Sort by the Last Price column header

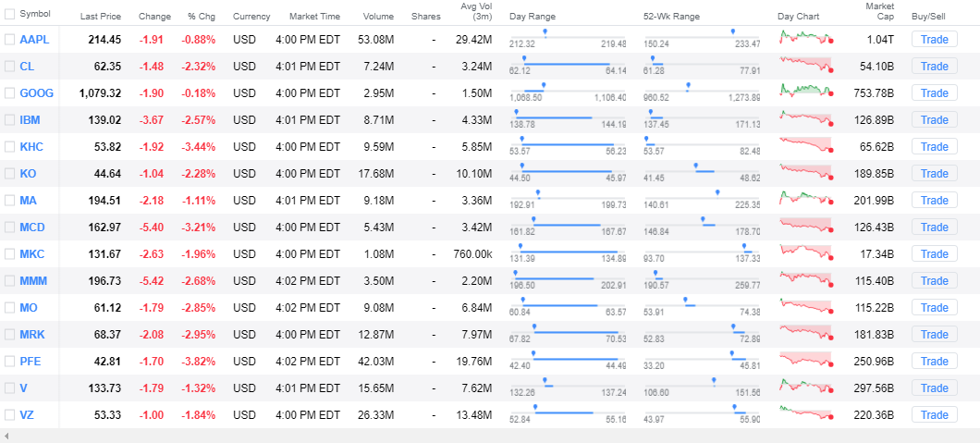[x=101, y=17]
